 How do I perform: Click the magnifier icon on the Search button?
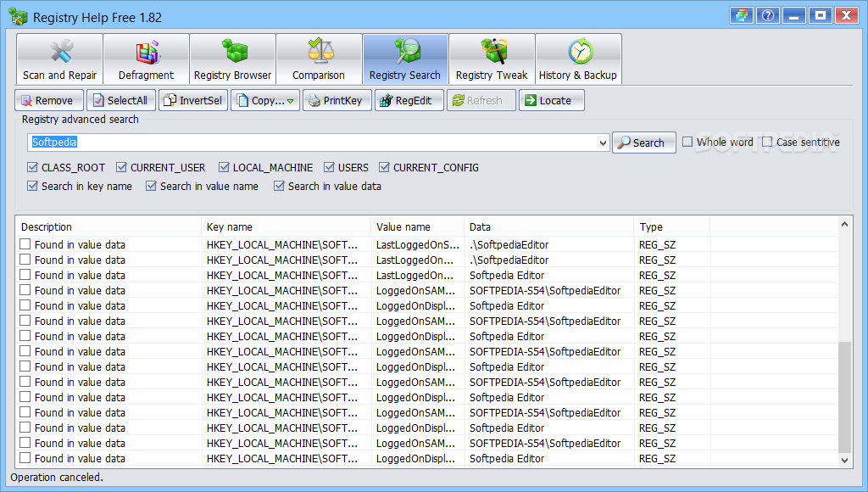(623, 143)
